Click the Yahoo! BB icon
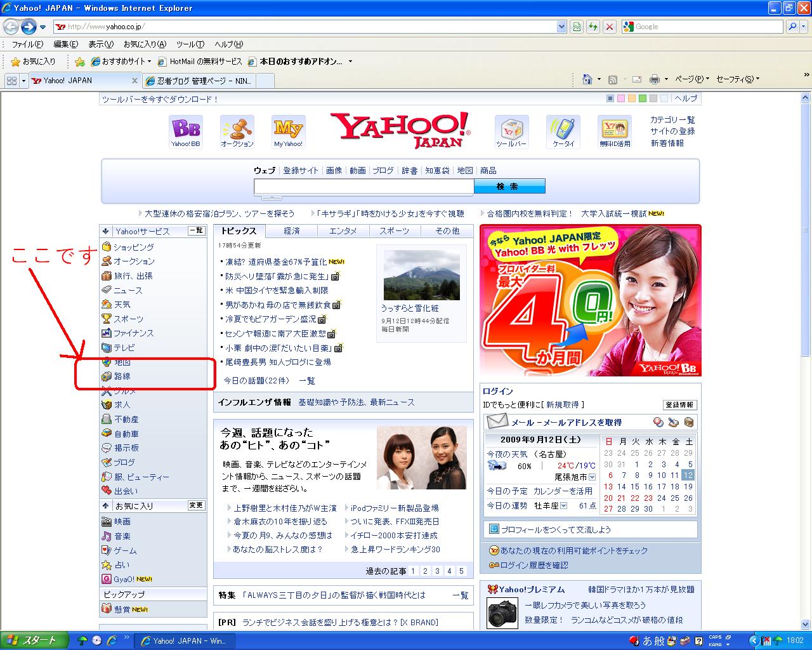 185,131
